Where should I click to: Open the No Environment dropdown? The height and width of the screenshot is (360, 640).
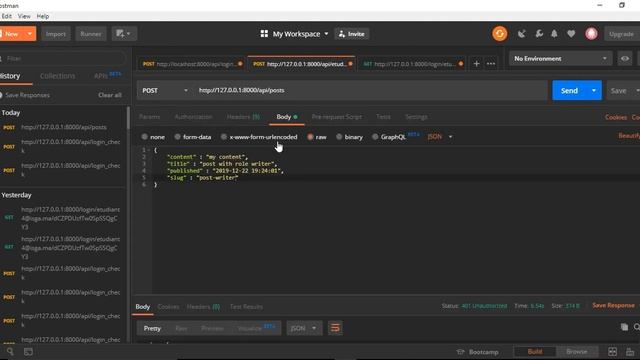tap(560, 59)
